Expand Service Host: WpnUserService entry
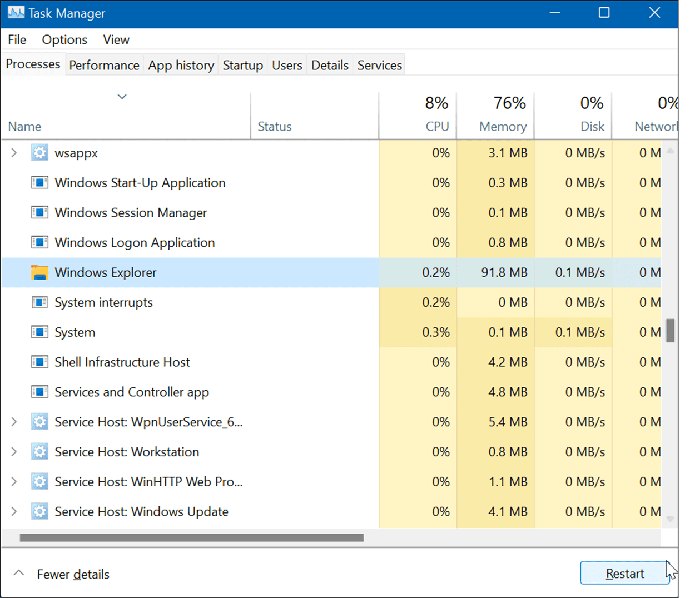Image resolution: width=700 pixels, height=598 pixels. click(14, 422)
